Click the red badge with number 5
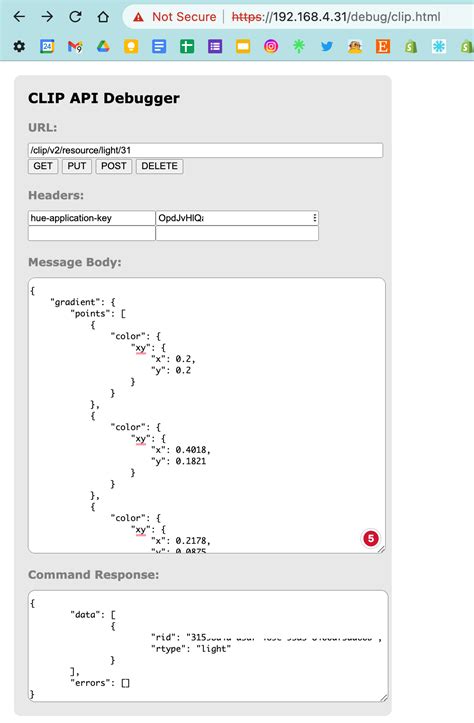Viewport: 474px width, 723px height. click(371, 538)
